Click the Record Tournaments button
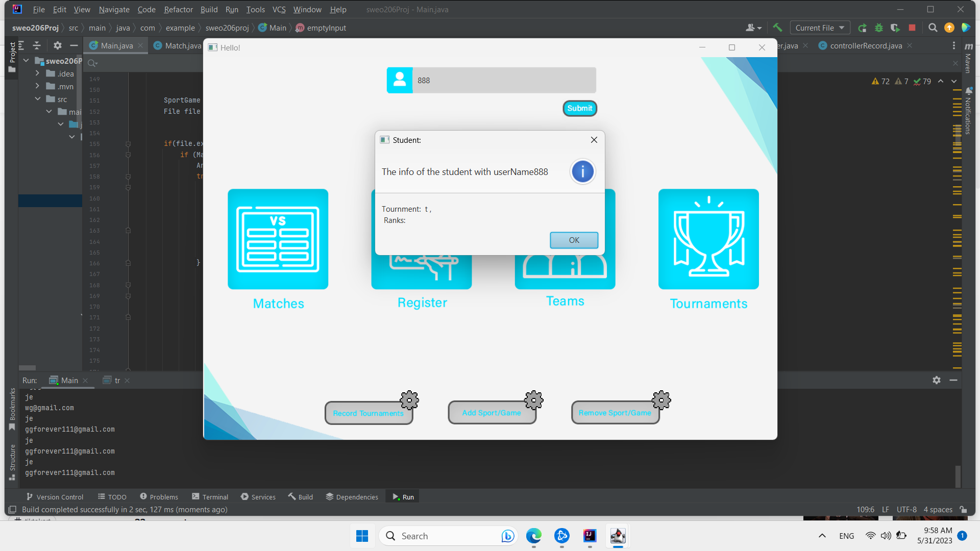The image size is (980, 551). [x=368, y=413]
